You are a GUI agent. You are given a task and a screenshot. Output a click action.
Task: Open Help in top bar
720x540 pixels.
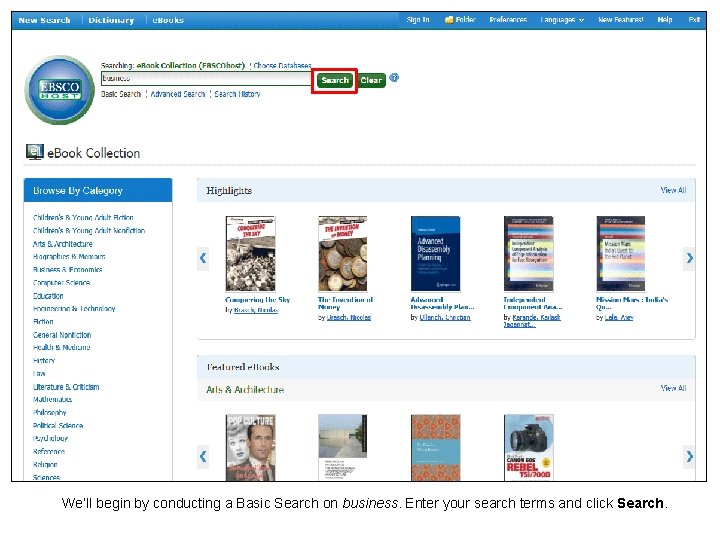(x=664, y=20)
